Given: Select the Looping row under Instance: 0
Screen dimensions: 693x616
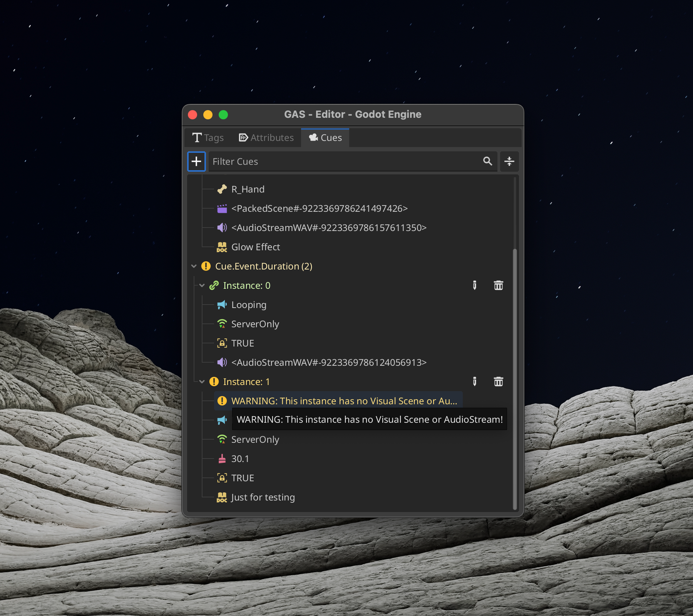Looking at the screenshot, I should 249,305.
